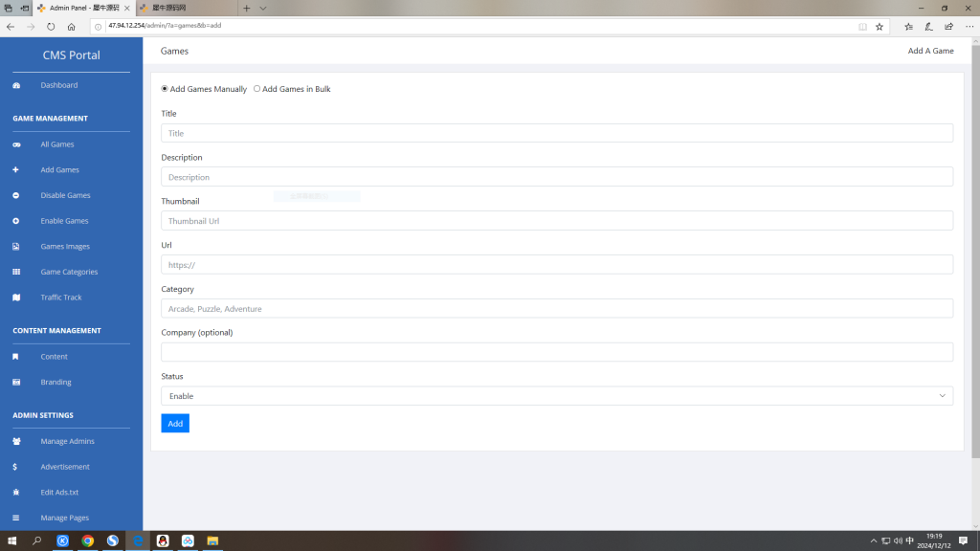Click the browser favorites star icon

pyautogui.click(x=880, y=27)
